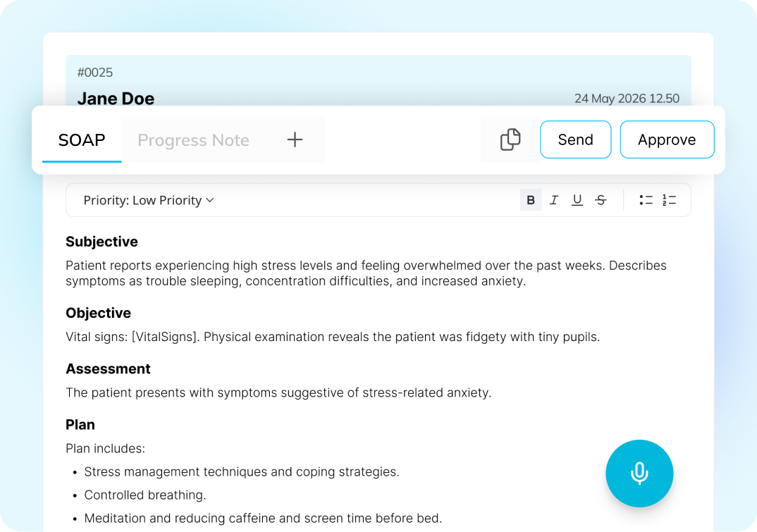
Task: Select the Jane Doe patient name
Action: pyautogui.click(x=116, y=99)
